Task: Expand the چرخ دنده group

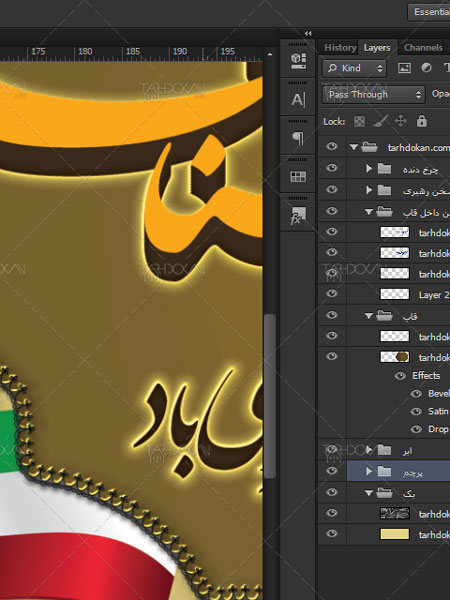Action: [x=368, y=168]
